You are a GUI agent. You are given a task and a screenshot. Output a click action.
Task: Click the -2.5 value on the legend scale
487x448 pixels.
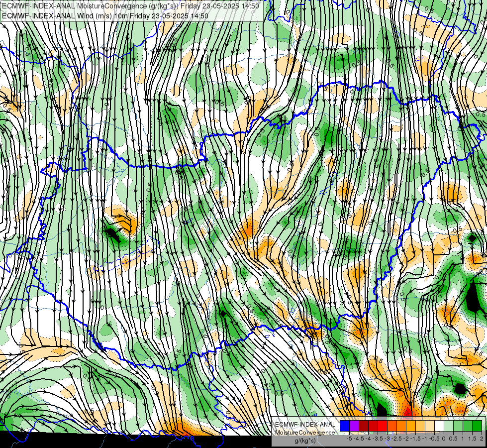click(396, 439)
